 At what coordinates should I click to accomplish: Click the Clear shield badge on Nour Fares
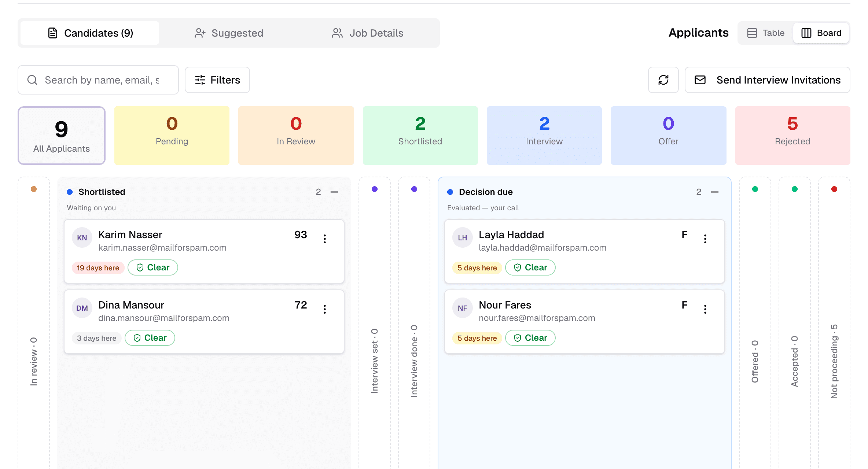(x=530, y=338)
